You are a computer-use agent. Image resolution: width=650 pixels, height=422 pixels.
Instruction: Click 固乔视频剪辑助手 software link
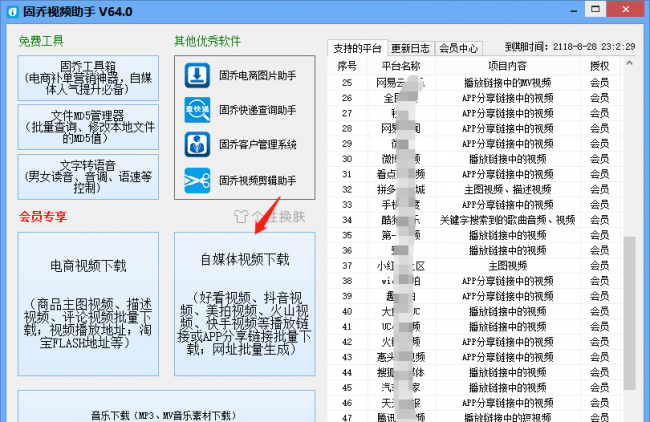pos(257,181)
